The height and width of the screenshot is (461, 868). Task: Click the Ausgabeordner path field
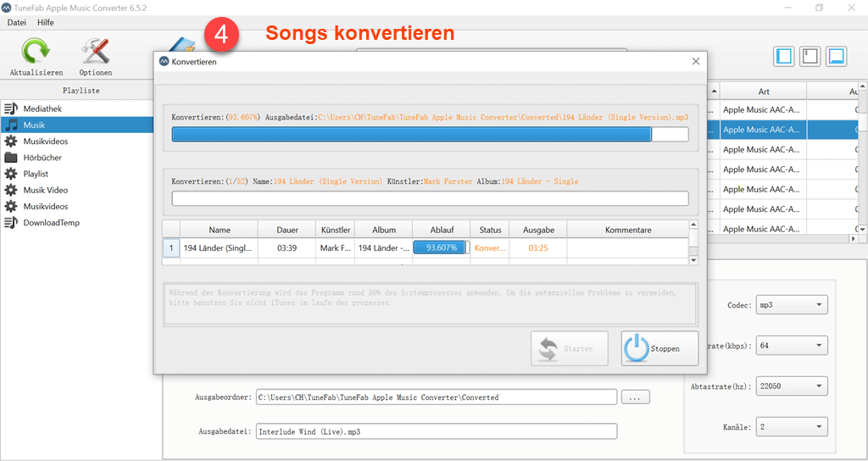point(437,397)
